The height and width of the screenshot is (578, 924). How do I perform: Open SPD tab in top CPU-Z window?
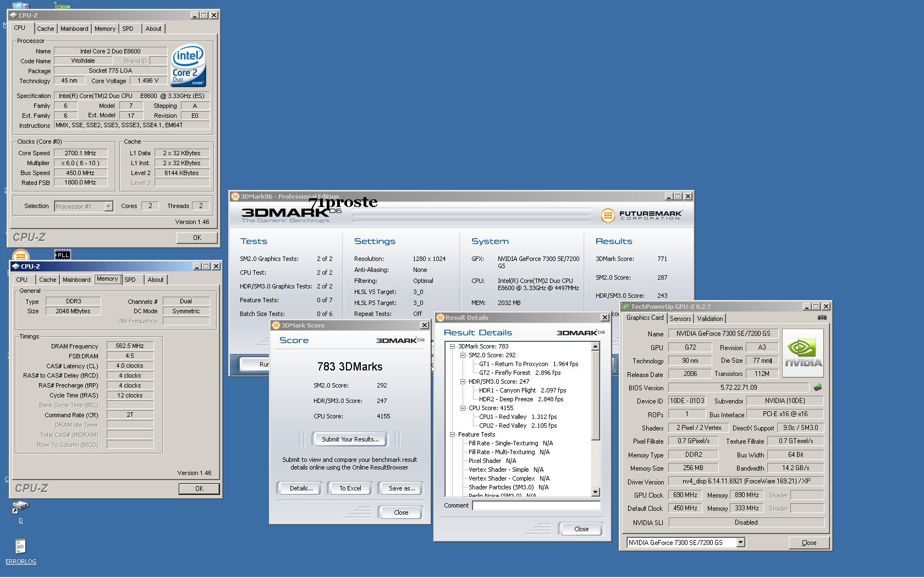click(128, 29)
